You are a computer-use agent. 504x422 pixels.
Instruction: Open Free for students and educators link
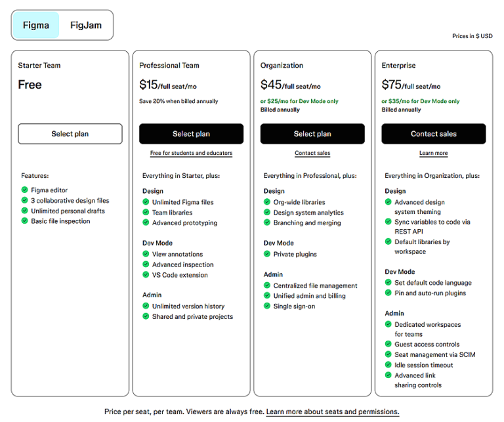click(191, 154)
